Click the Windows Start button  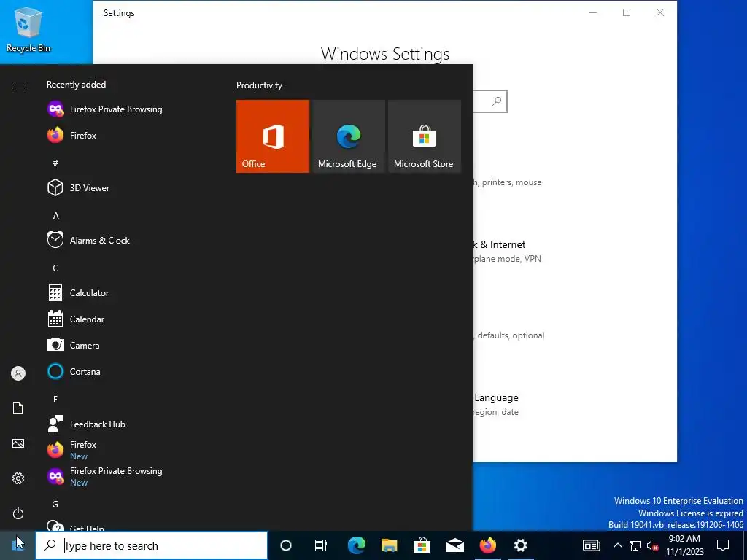[18, 545]
